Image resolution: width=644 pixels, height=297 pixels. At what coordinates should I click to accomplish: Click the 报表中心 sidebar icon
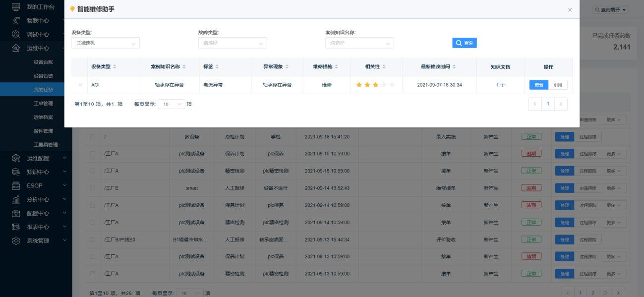pyautogui.click(x=16, y=227)
